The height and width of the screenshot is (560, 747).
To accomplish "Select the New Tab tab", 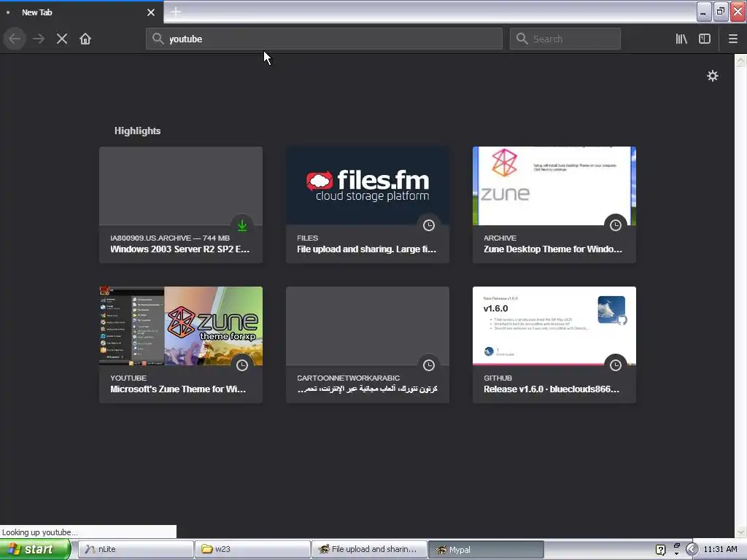I will click(81, 12).
